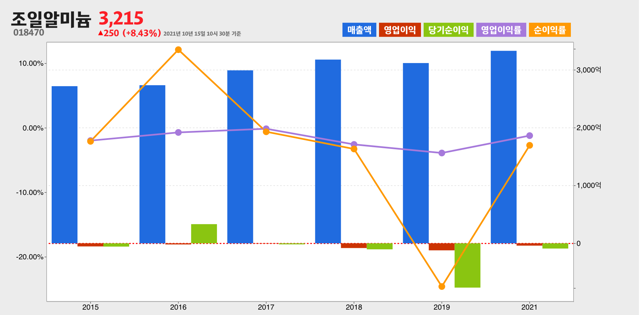
Task: Click the 2,000억 right axis label
Action: coord(589,127)
